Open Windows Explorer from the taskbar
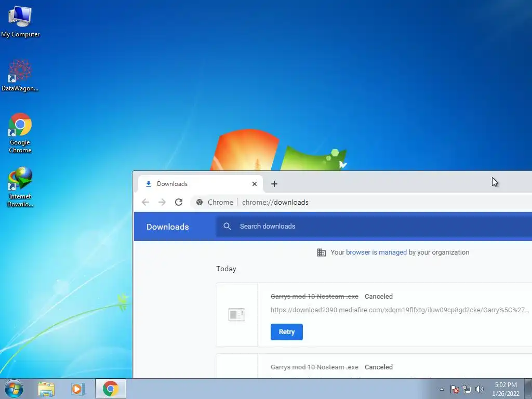Image resolution: width=532 pixels, height=399 pixels. (x=46, y=389)
